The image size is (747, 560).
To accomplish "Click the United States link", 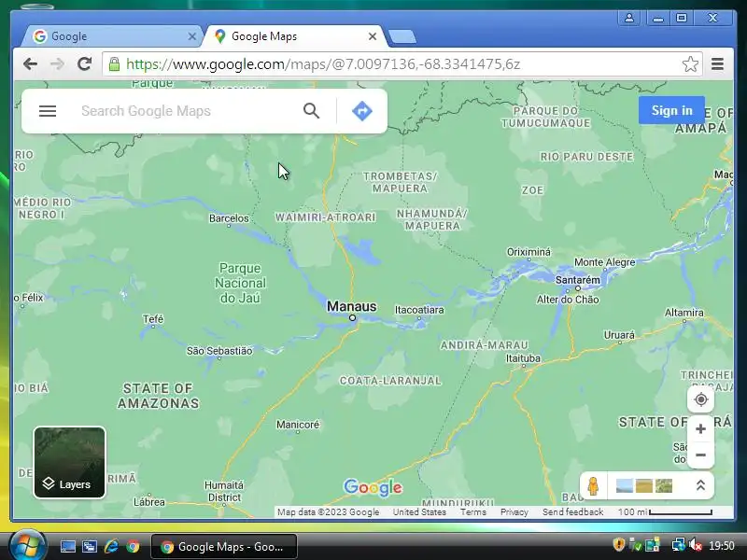I will point(419,511).
